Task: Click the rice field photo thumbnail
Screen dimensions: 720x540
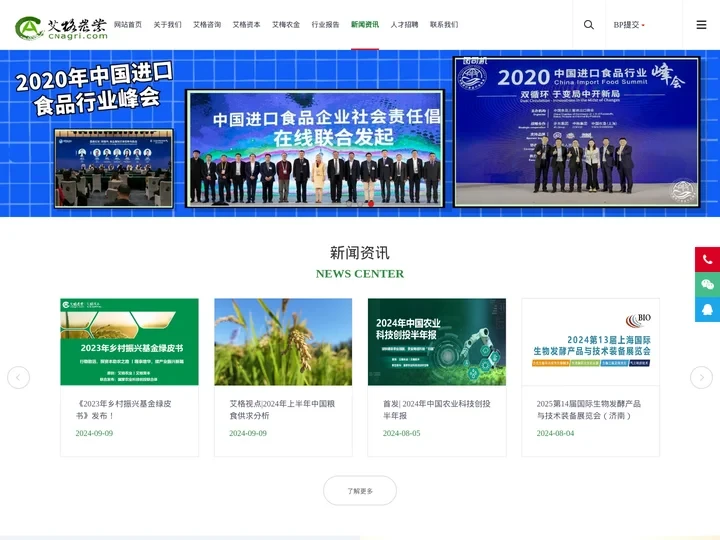Action: click(x=283, y=342)
